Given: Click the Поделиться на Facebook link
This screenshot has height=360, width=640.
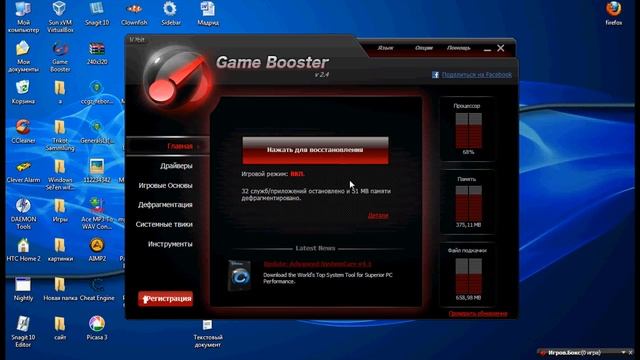Looking at the screenshot, I should (476, 75).
